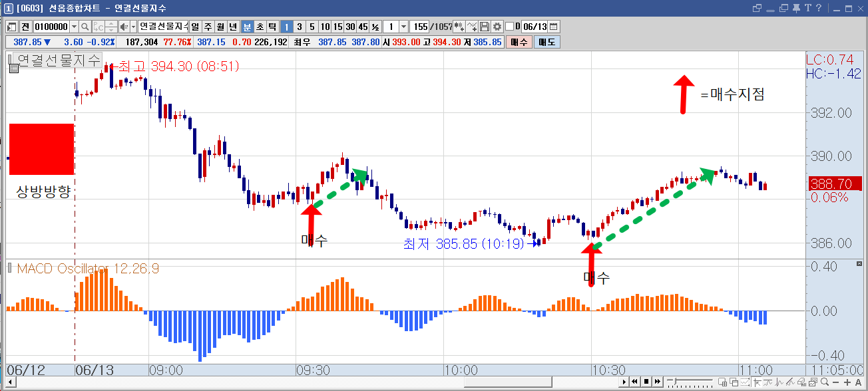Image resolution: width=868 pixels, height=391 pixels.
Task: Select the 틱 (tick) period toggle
Action: coord(272,27)
